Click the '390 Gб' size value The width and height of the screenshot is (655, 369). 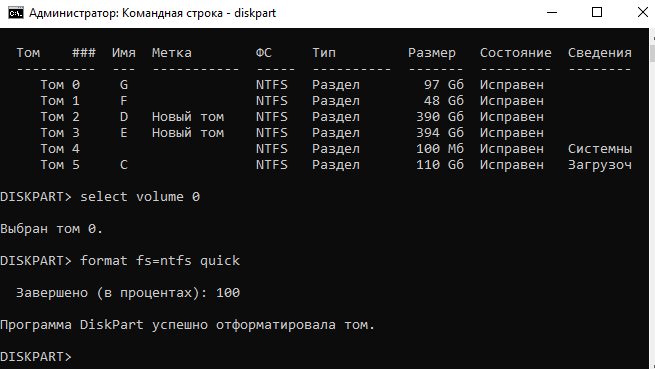440,117
